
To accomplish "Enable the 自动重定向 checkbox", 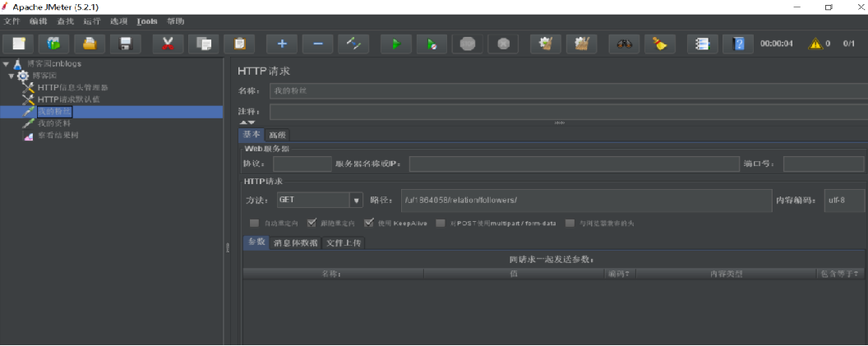I will 254,223.
